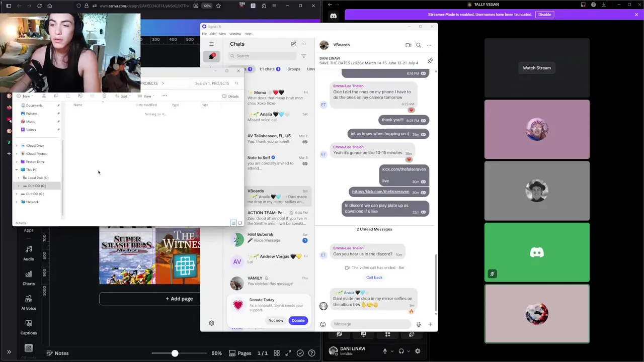Click the pinned message pin icon
644x362 pixels.
[430, 61]
